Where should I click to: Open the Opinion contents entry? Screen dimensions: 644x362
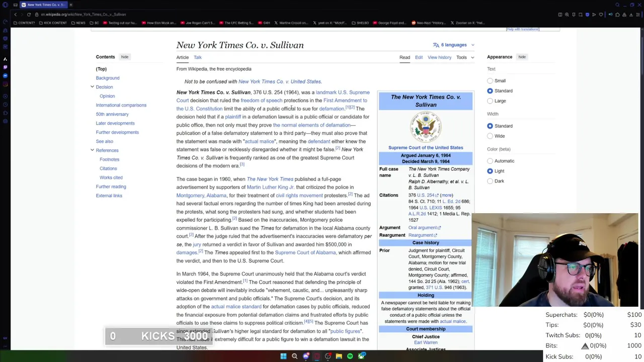(x=107, y=96)
